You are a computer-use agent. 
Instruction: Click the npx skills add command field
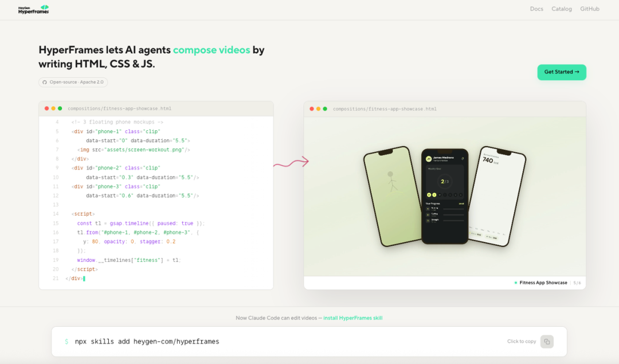click(309, 342)
